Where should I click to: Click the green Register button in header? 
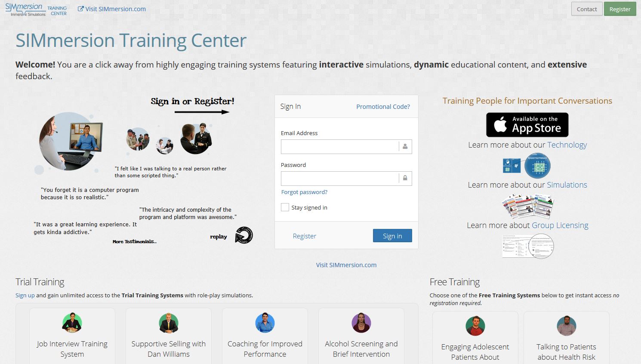pos(620,9)
